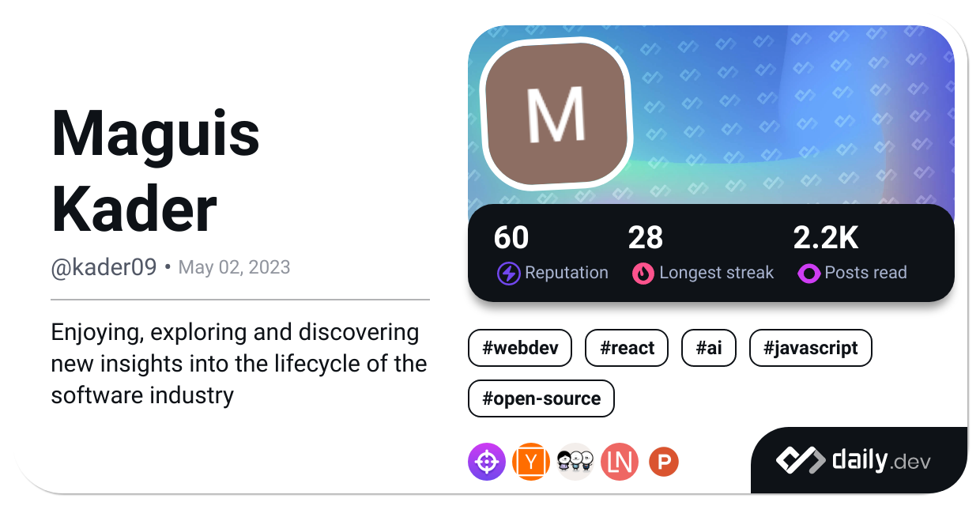Select the #webdev tag
Viewport: 980px width, 506px height.
click(519, 349)
